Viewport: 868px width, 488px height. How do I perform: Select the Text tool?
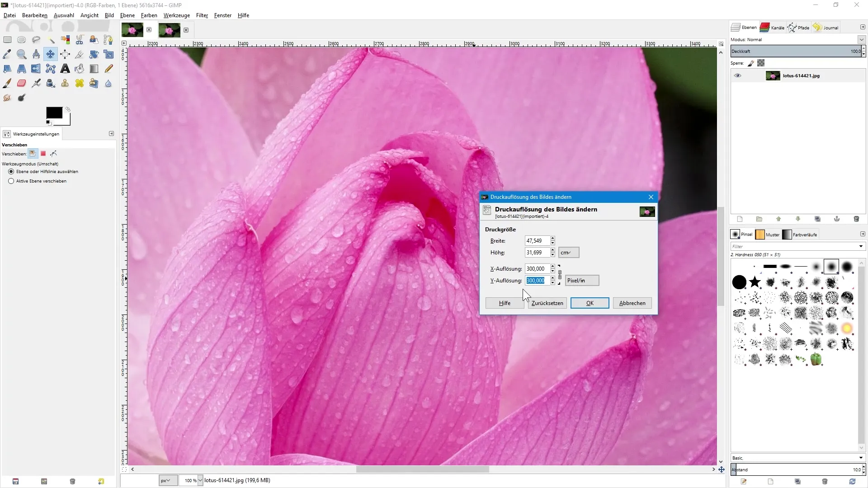coord(65,69)
